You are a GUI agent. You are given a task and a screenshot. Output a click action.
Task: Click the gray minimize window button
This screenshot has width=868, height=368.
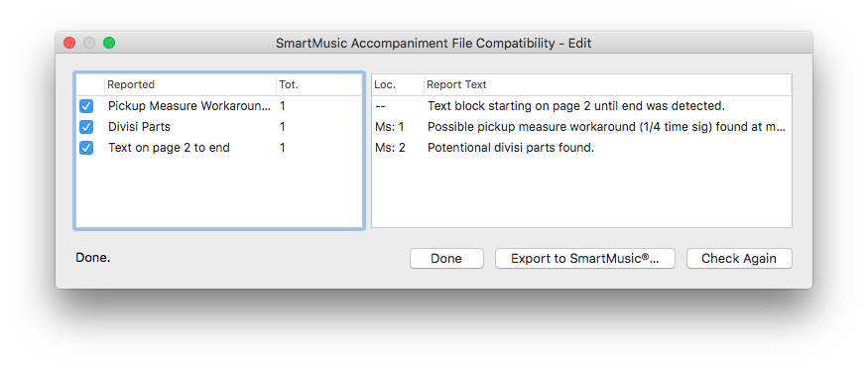point(89,43)
